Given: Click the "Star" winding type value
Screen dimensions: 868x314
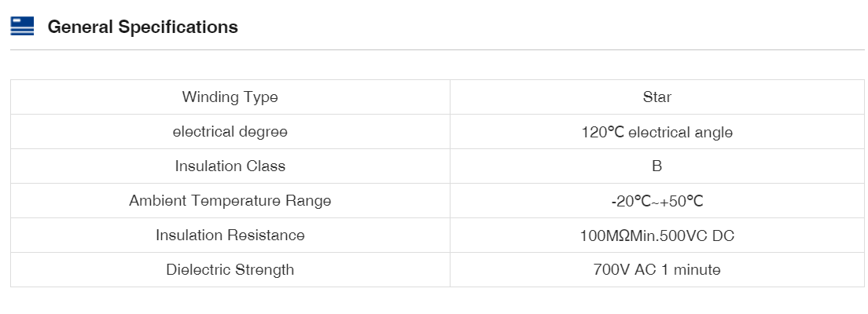Looking at the screenshot, I should [x=657, y=97].
